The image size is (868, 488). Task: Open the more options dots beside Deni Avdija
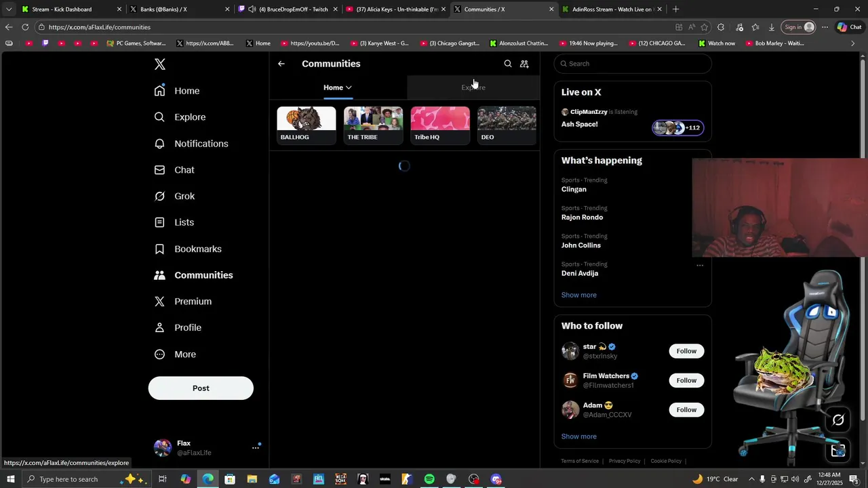click(700, 266)
